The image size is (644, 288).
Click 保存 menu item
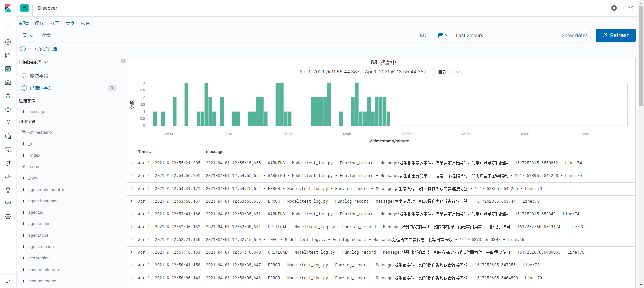click(39, 23)
